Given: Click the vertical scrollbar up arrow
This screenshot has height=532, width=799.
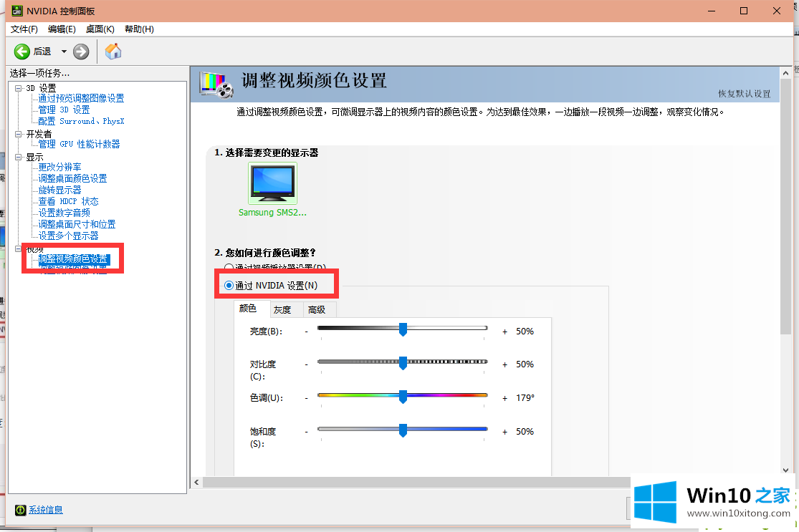Looking at the screenshot, I should [x=786, y=73].
